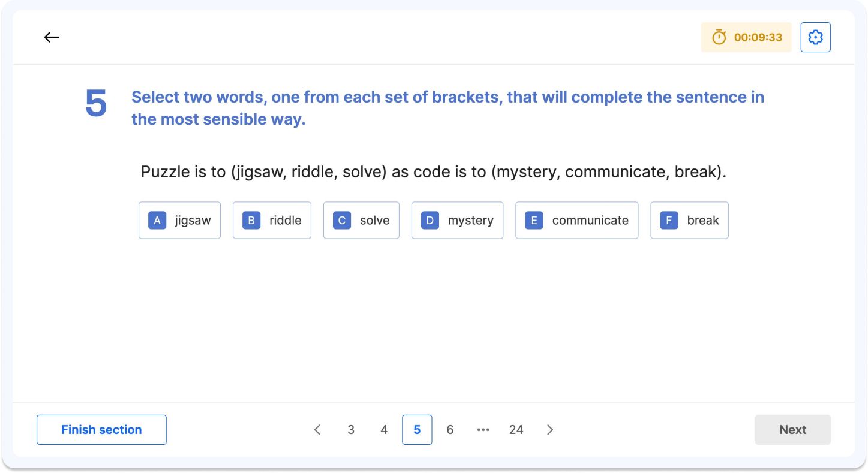
Task: Click the next page chevron arrow
Action: [550, 429]
